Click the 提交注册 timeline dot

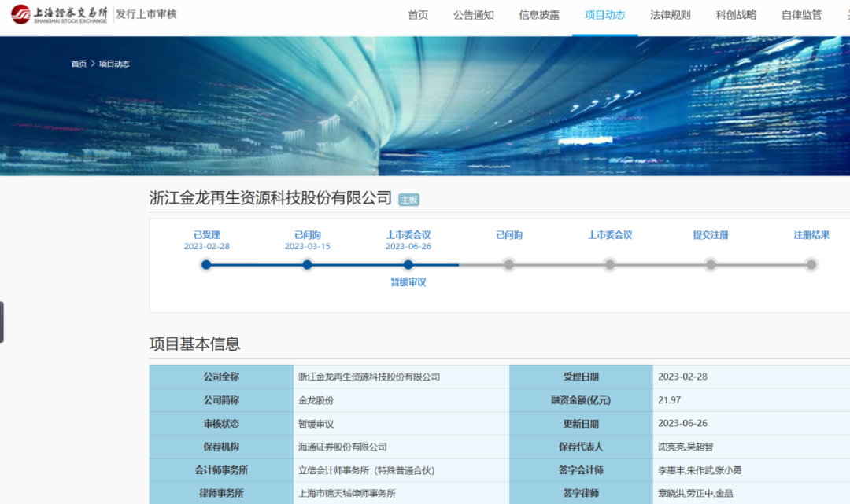[711, 265]
